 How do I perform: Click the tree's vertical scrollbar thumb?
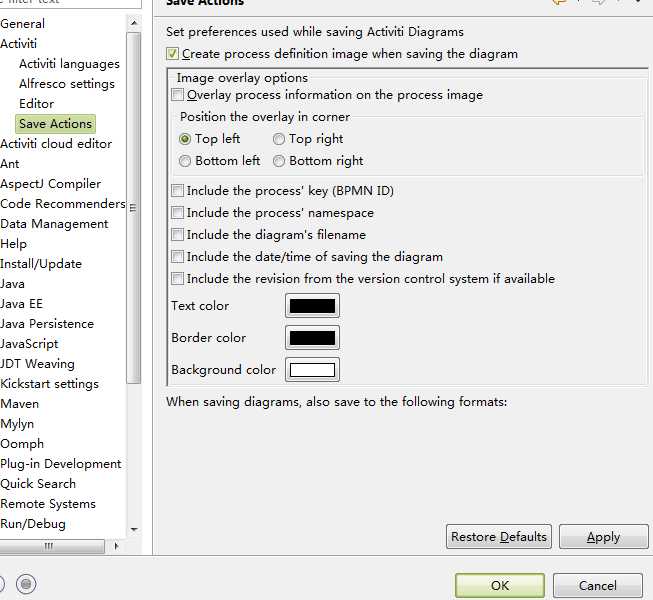coord(134,208)
